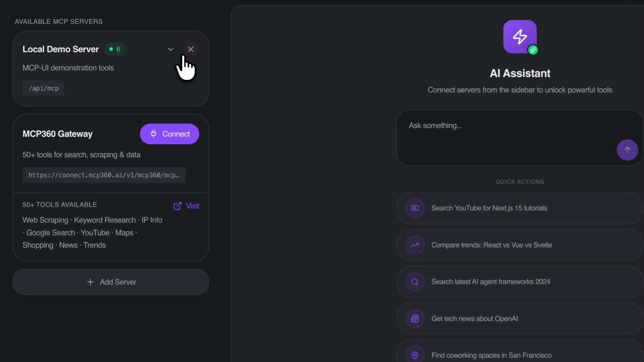Click the green 6 tools status badge
The height and width of the screenshot is (362, 644).
[x=115, y=49]
